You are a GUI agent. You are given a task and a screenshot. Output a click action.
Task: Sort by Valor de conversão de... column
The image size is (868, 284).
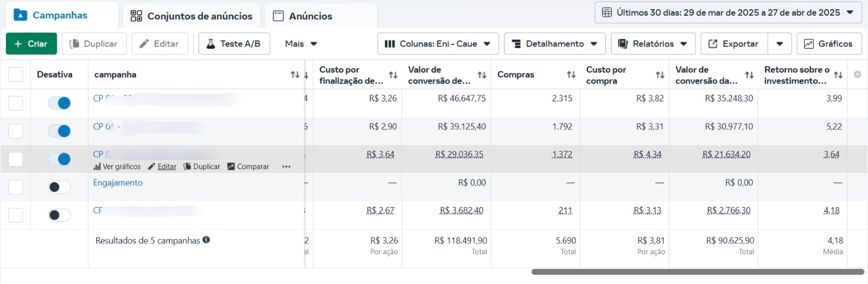(482, 75)
